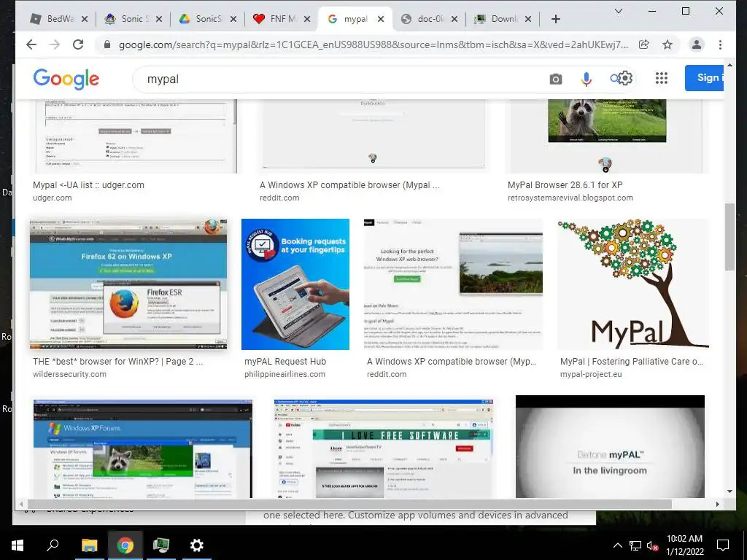Image resolution: width=747 pixels, height=560 pixels.
Task: Reload the current page
Action: [78, 44]
